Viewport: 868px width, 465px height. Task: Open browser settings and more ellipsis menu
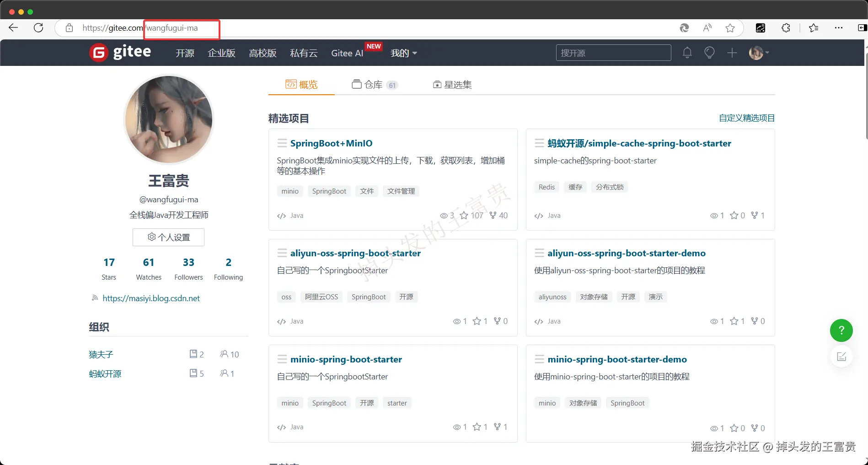(x=838, y=28)
